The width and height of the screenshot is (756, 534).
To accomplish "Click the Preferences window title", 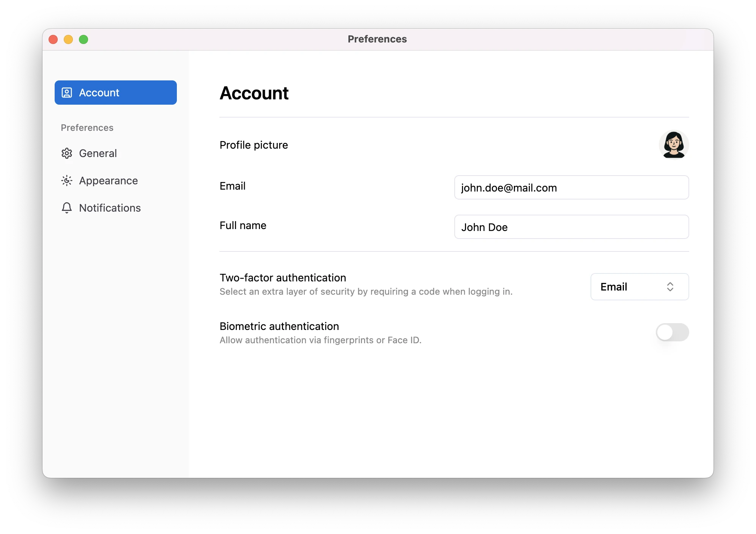I will (377, 39).
